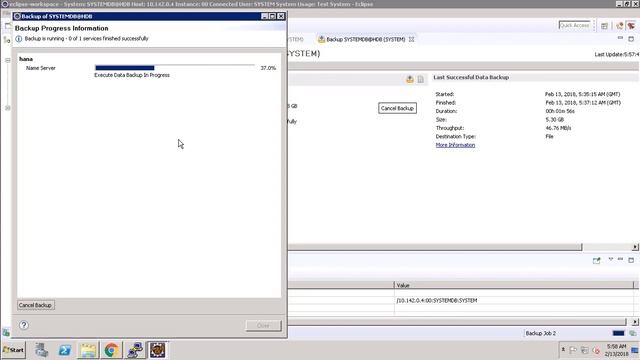Click the 5.30 GB size value
Viewport: 640px width, 360px height.
pyautogui.click(x=554, y=120)
